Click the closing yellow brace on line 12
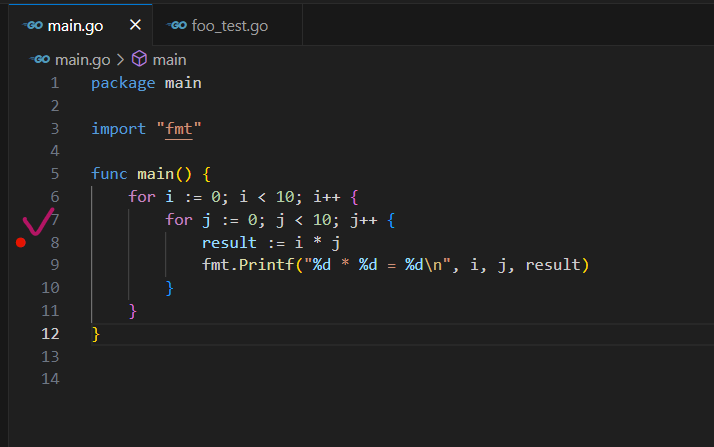The height and width of the screenshot is (447, 714). click(96, 333)
